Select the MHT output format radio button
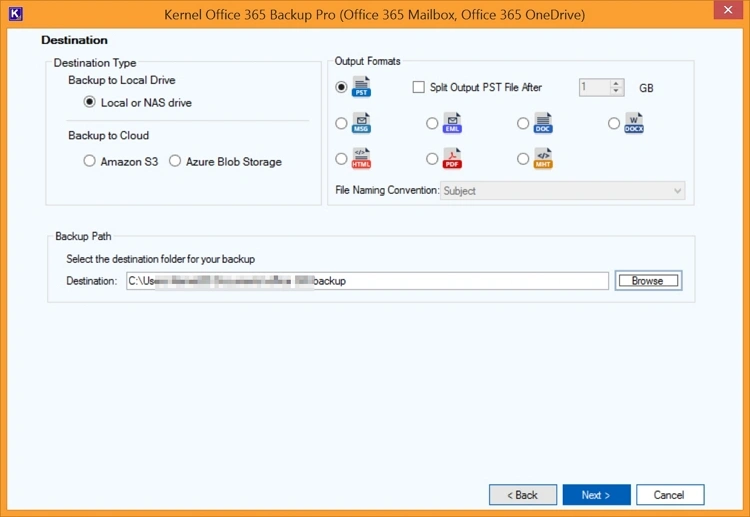750x517 pixels. 523,159
